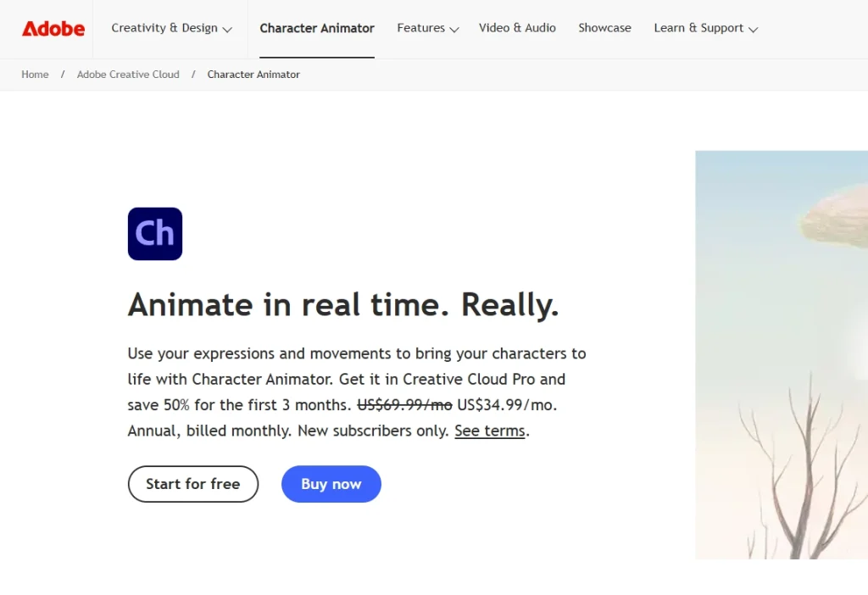Screen dimensions: 868x595
Task: Click the Start for free button
Action: coord(192,484)
